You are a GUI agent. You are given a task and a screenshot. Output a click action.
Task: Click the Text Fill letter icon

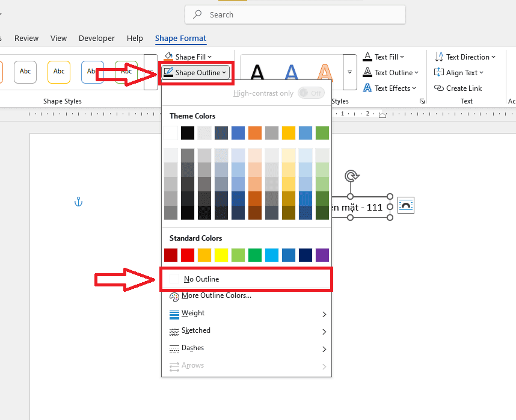[x=367, y=57]
